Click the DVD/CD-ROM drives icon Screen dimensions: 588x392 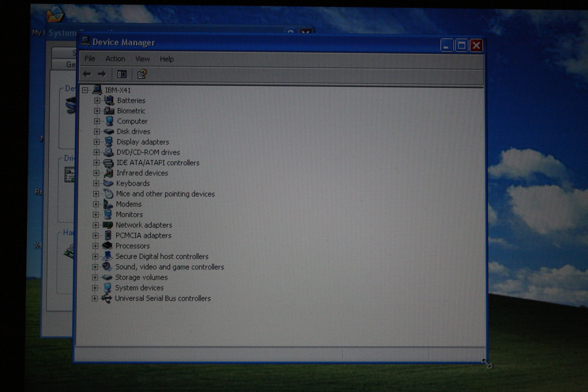point(109,152)
